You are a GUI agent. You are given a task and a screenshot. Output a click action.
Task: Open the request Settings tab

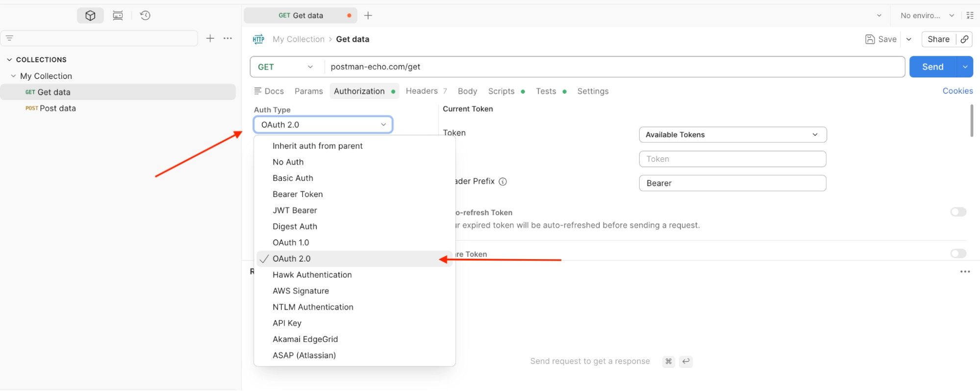pyautogui.click(x=593, y=91)
